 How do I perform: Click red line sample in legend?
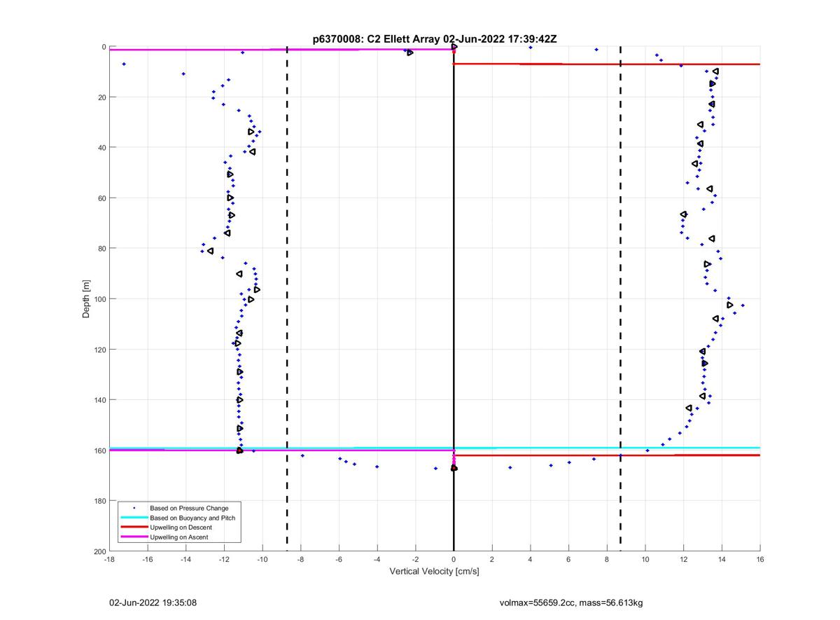[x=134, y=528]
